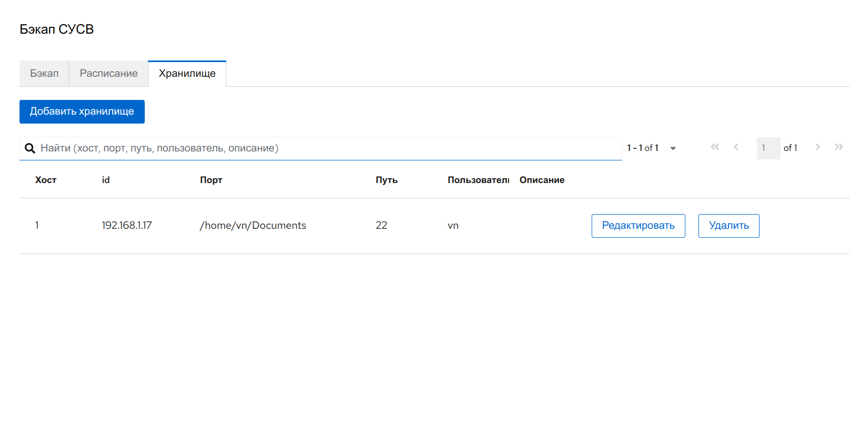Switch to the Бэкап tab
Viewport: 868px width, 436px height.
click(x=44, y=74)
